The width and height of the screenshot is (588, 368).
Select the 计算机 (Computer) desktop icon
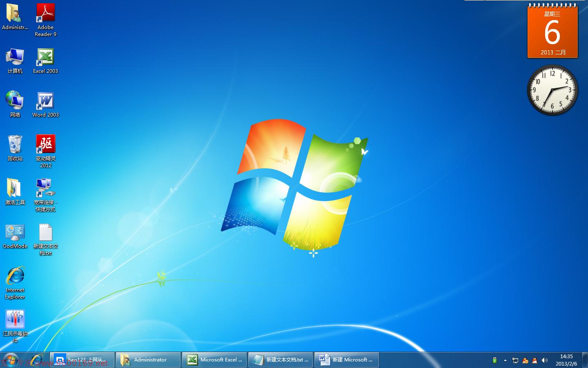coord(15,61)
